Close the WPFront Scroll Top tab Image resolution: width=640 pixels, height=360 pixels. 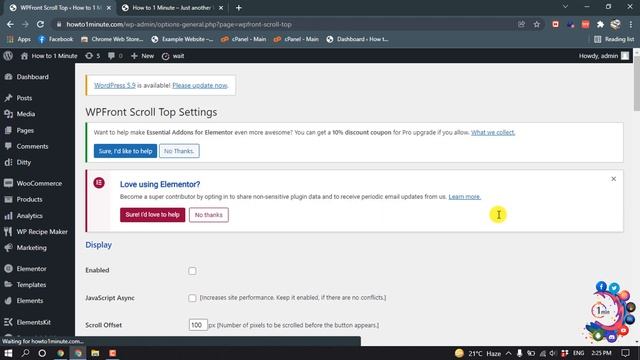point(109,8)
